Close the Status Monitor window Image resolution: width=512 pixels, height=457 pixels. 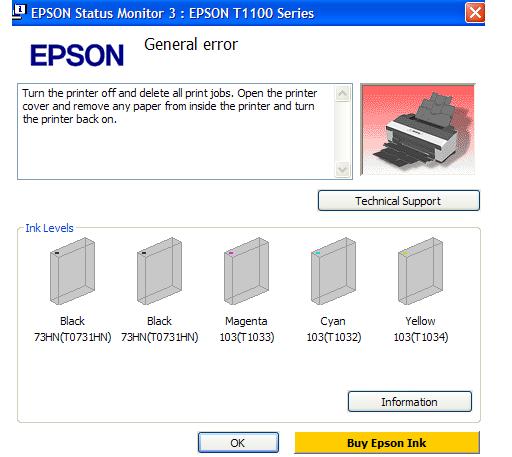[x=475, y=13]
